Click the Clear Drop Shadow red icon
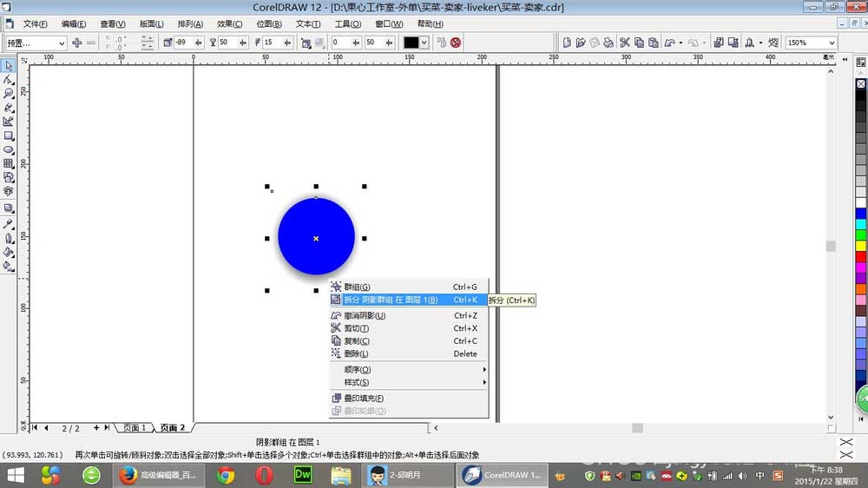Viewport: 868px width, 488px height. [456, 43]
